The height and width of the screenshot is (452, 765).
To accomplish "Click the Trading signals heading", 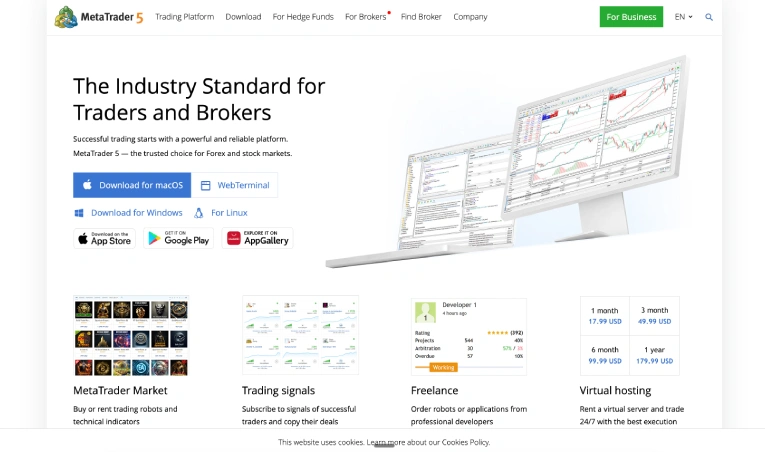I will [x=279, y=390].
